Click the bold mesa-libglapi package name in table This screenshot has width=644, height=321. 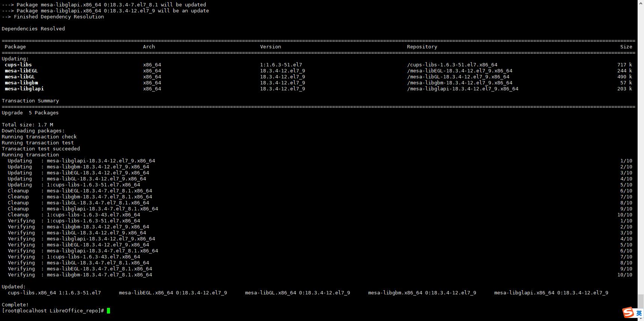24,88
